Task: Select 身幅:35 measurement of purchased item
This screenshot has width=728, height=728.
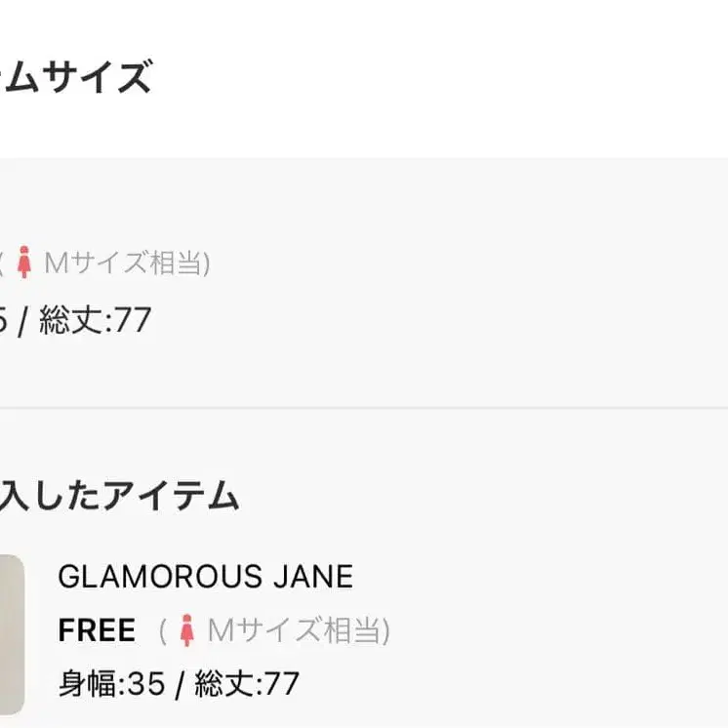Action: [111, 684]
